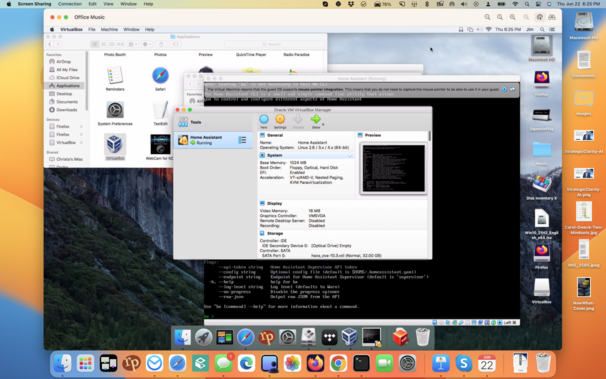Open Spotlight search in the remote menu bar

pyautogui.click(x=542, y=29)
